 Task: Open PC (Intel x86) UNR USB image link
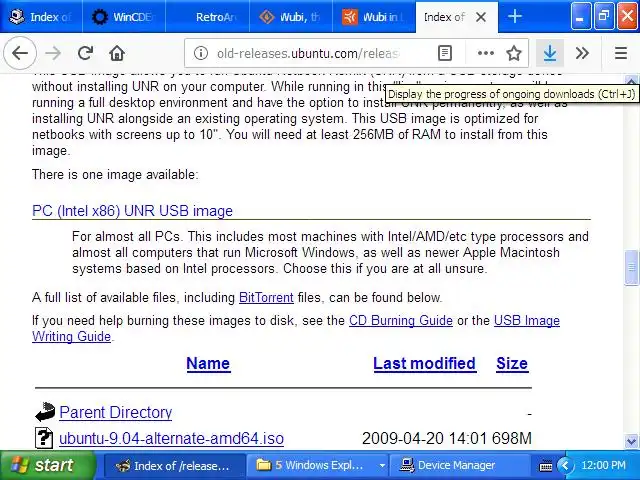[132, 211]
